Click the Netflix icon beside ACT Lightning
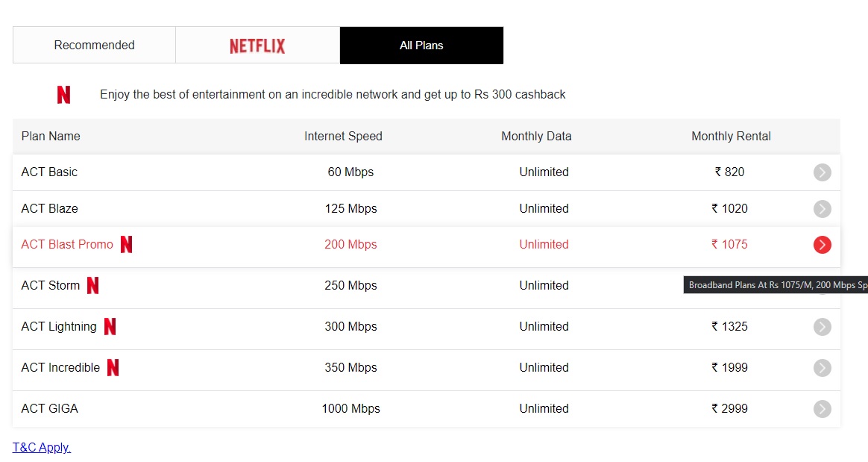 [x=110, y=327]
